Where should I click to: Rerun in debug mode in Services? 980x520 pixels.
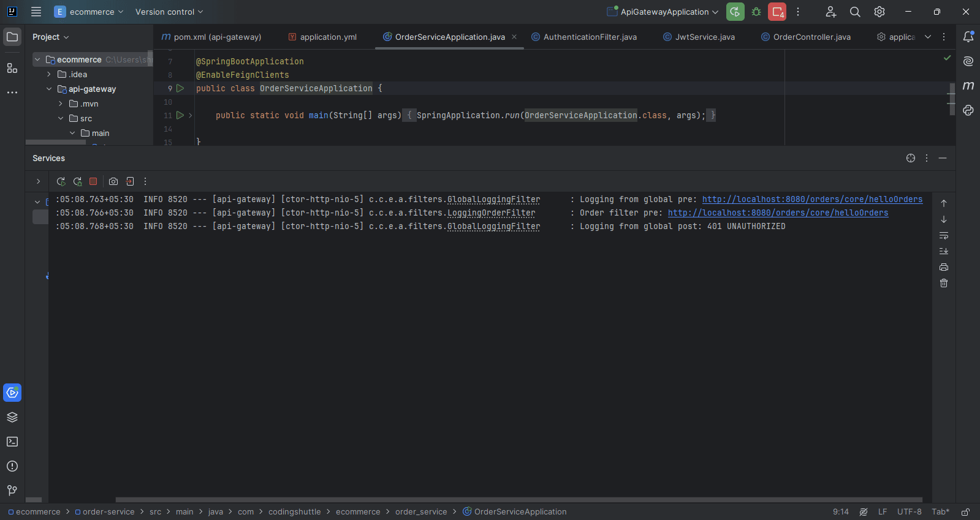point(77,181)
